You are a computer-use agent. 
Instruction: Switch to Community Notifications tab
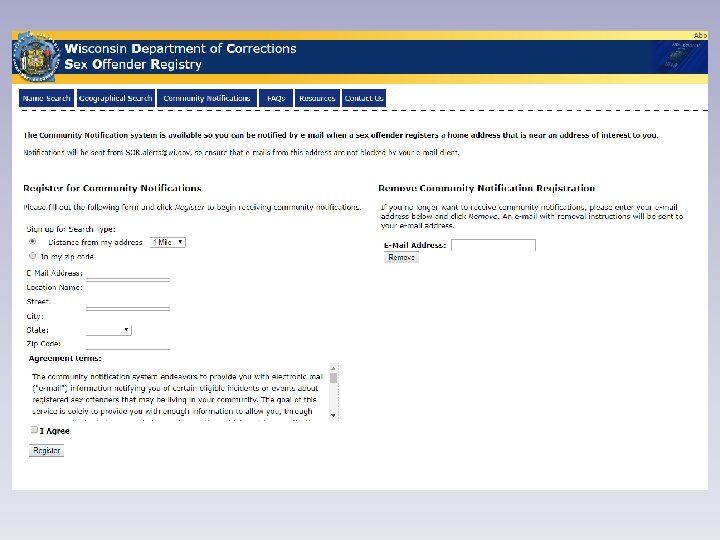tap(207, 98)
